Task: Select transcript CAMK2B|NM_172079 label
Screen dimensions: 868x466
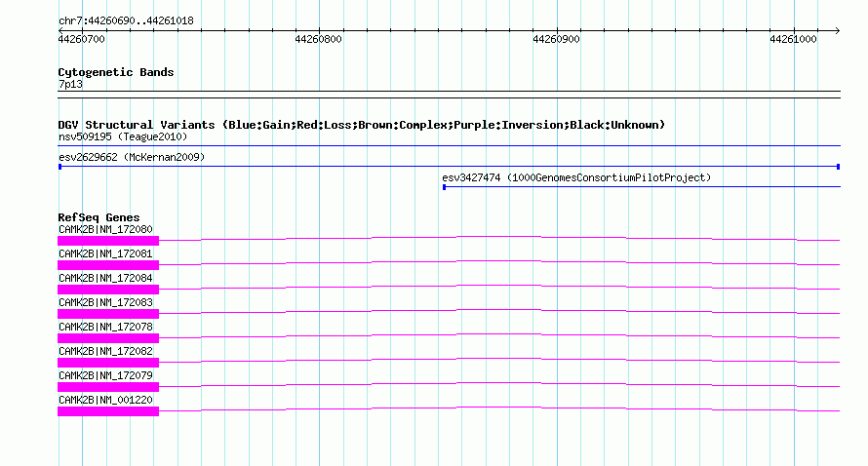Action: click(x=105, y=375)
